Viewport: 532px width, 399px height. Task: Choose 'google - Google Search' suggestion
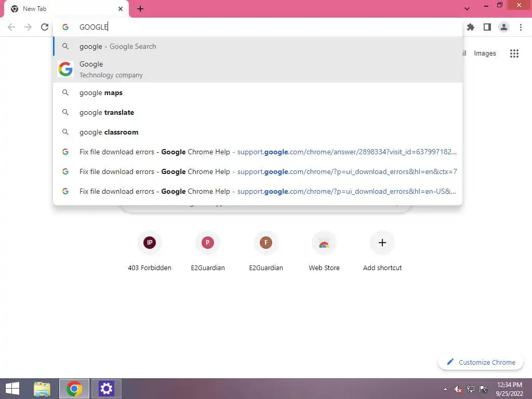[x=258, y=46]
